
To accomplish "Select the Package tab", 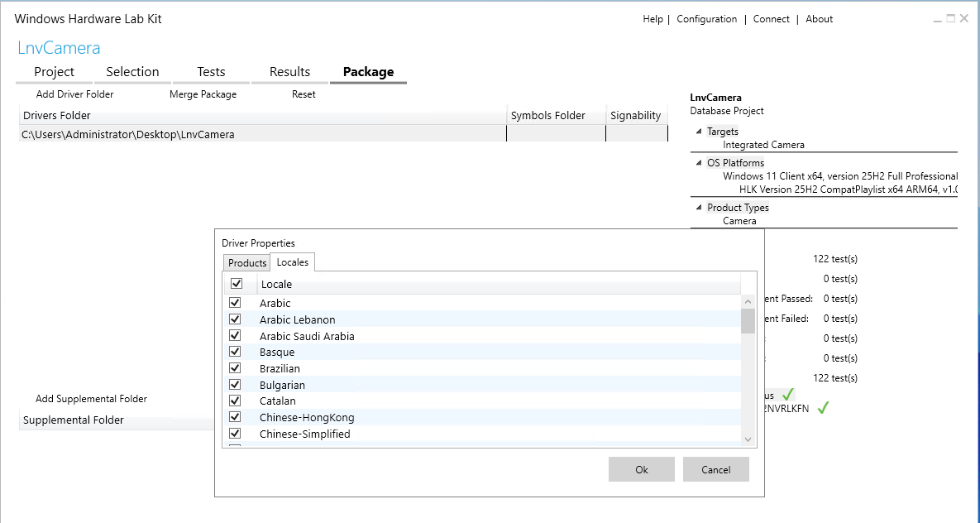I will pos(368,72).
